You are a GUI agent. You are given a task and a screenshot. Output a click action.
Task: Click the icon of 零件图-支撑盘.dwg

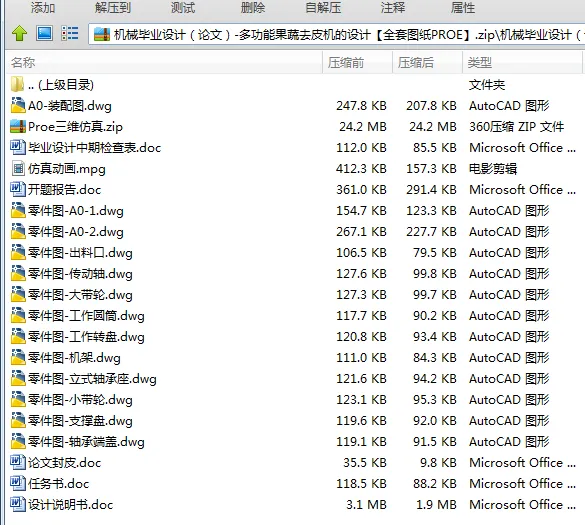point(18,420)
